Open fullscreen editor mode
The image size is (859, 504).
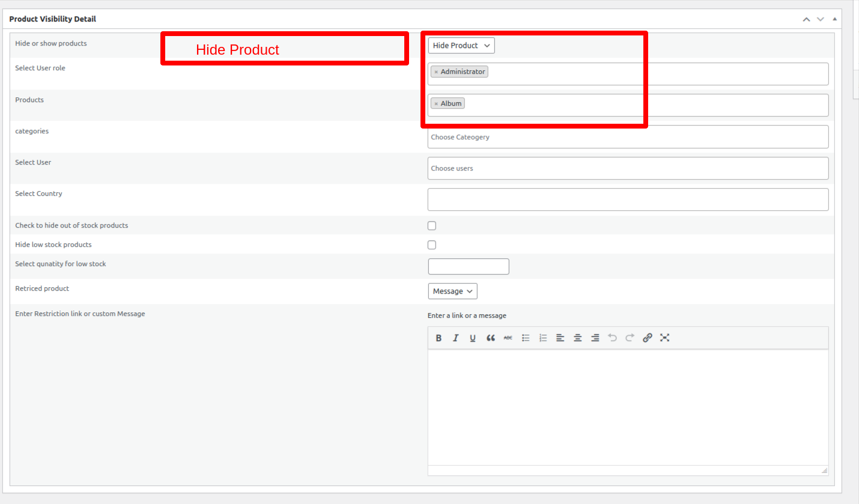click(x=664, y=338)
